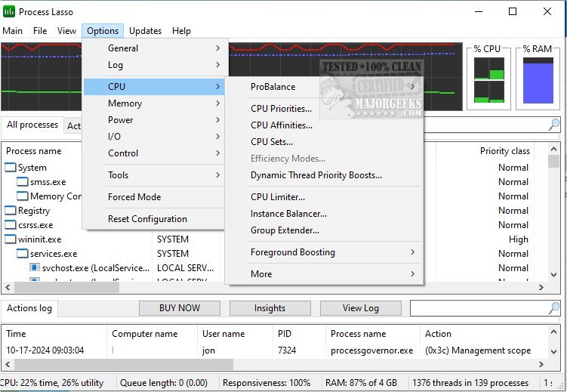The height and width of the screenshot is (392, 567).
Task: Click the % CPU usage meter
Action: coord(489,80)
